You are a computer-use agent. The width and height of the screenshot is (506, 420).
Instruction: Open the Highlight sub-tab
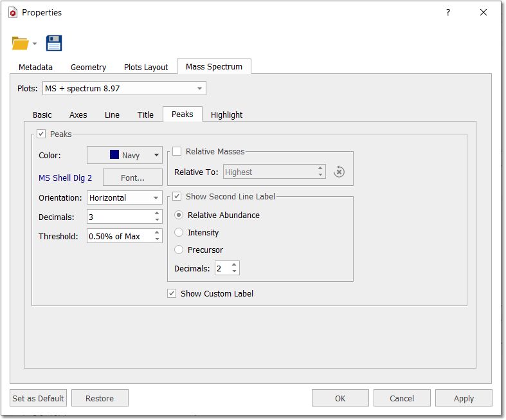point(226,115)
